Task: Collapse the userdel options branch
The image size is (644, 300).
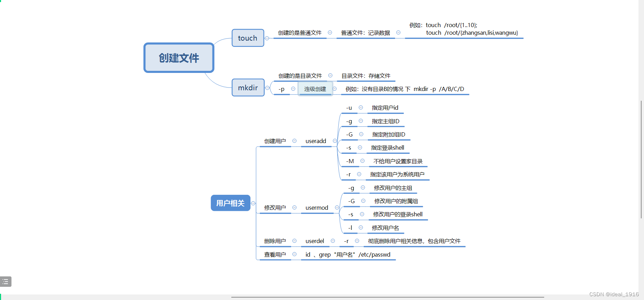Action: (x=333, y=241)
